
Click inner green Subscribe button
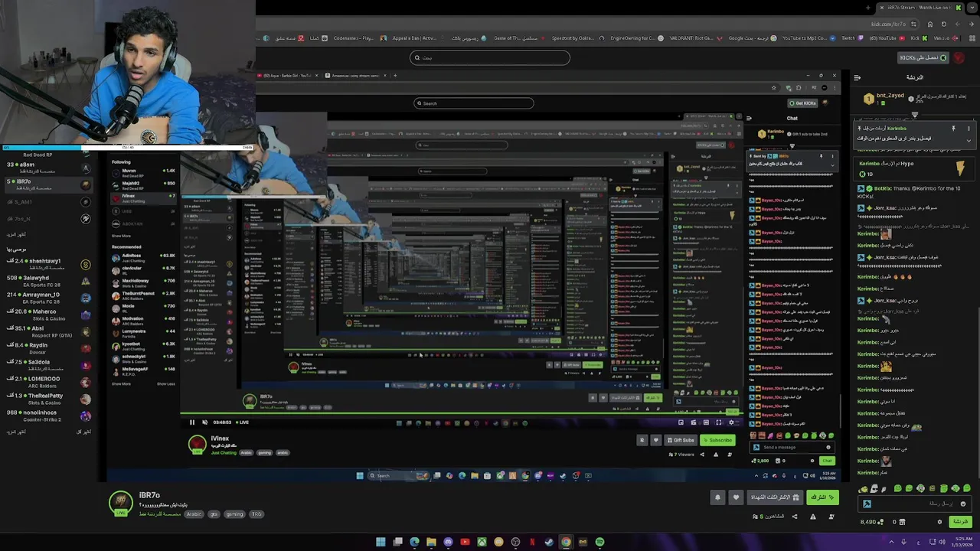pos(717,440)
